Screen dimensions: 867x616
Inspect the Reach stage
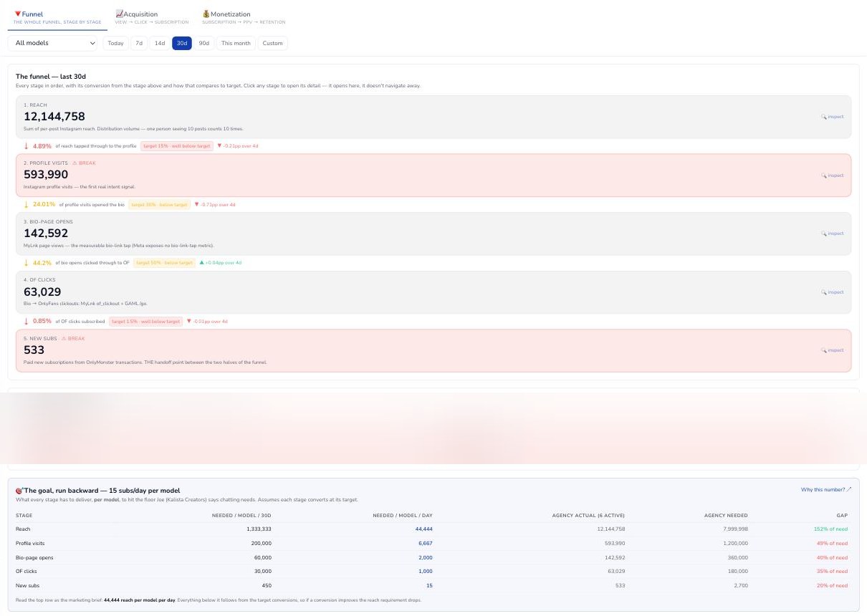click(833, 117)
